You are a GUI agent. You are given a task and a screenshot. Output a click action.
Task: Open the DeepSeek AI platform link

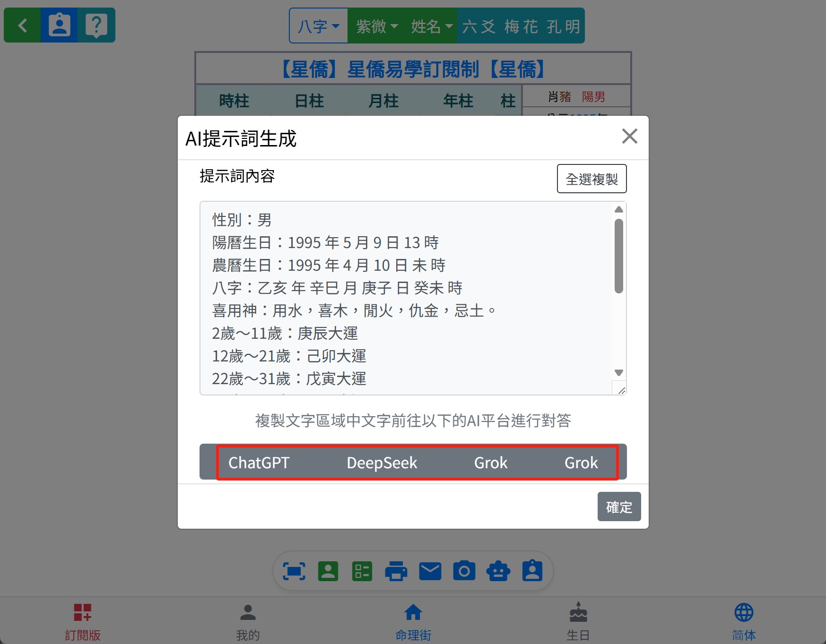pos(382,463)
